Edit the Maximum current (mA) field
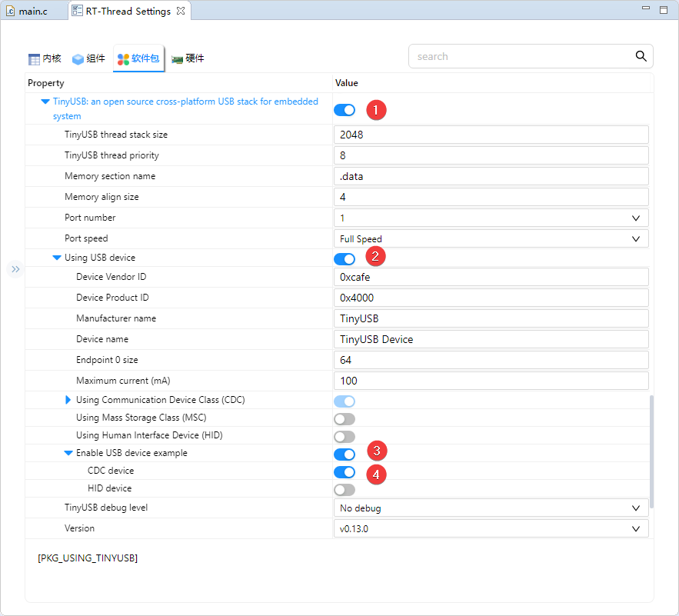The width and height of the screenshot is (679, 616). click(x=491, y=381)
